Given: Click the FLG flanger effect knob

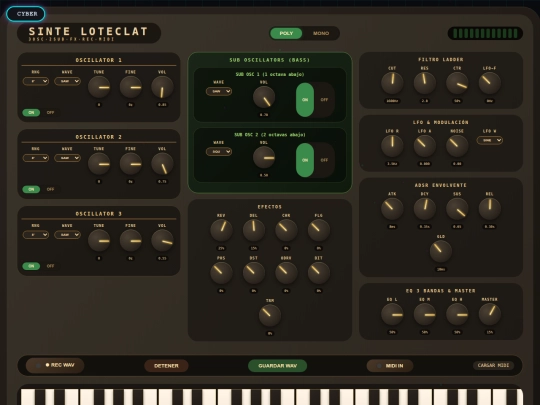Looking at the screenshot, I should click(x=319, y=230).
